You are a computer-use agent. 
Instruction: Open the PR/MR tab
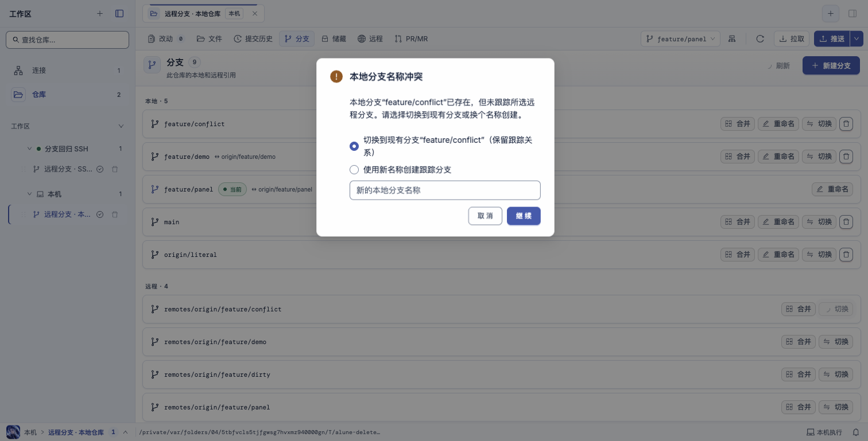[x=411, y=39]
